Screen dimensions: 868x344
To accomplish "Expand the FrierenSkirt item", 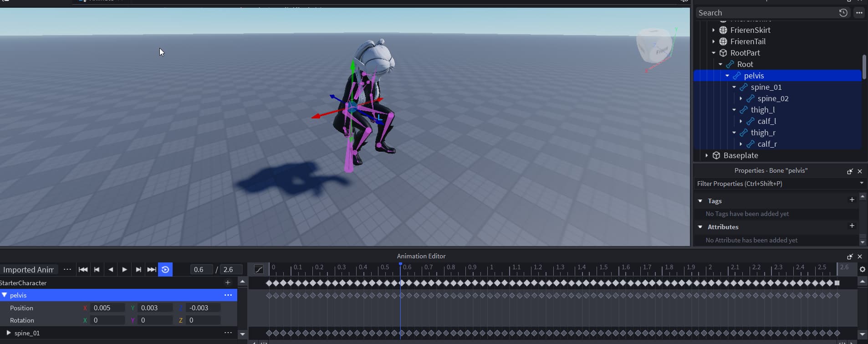I will 714,30.
